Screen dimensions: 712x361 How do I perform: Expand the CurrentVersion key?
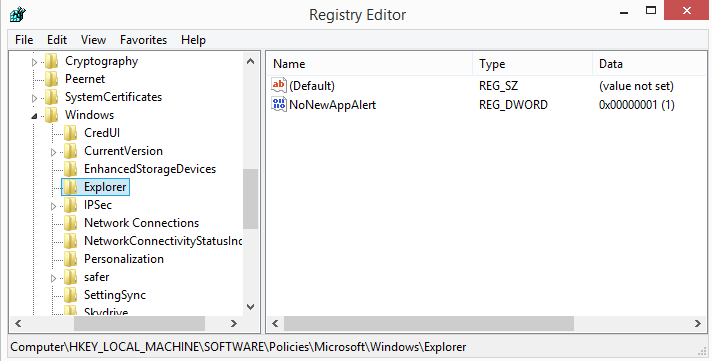(54, 152)
